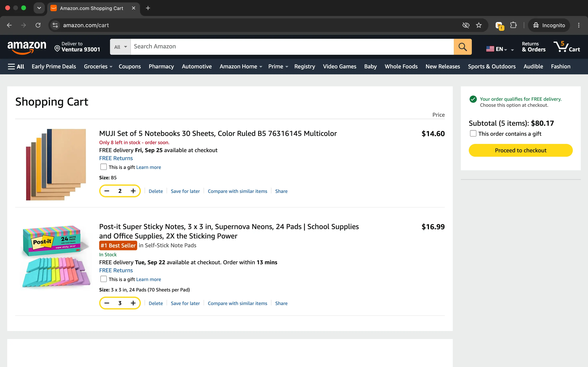
Task: Open the hamburger All menu
Action: (x=16, y=67)
